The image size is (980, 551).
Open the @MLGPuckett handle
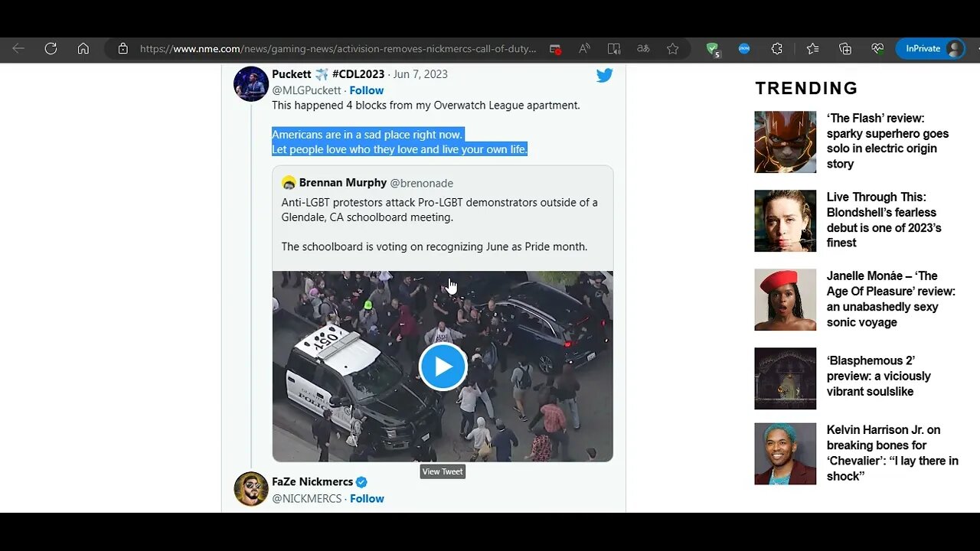coord(306,90)
